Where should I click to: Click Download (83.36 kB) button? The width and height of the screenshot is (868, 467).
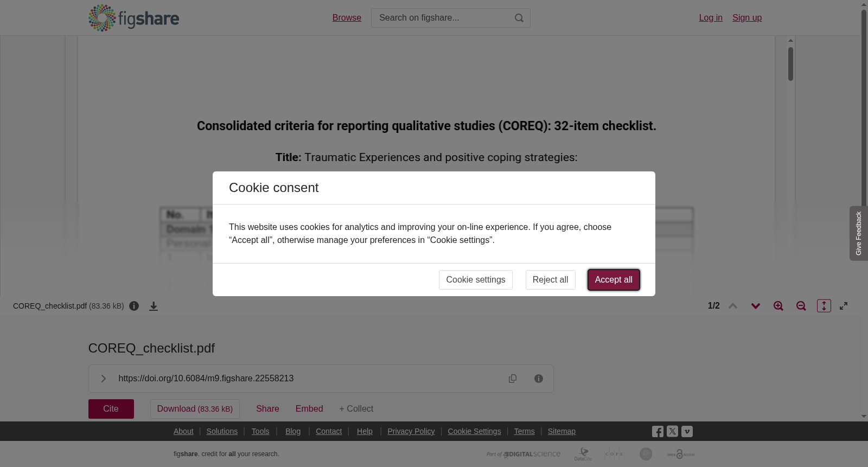tap(195, 409)
